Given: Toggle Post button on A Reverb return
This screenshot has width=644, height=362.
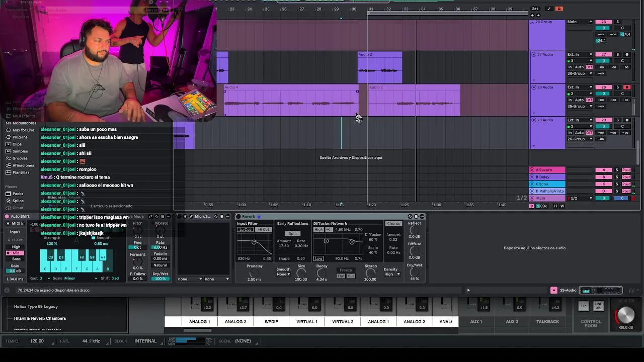Looking at the screenshot, I should coord(626,170).
